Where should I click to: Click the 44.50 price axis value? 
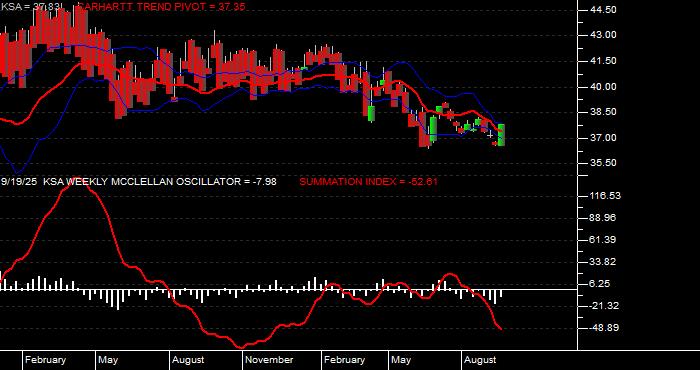603,9
